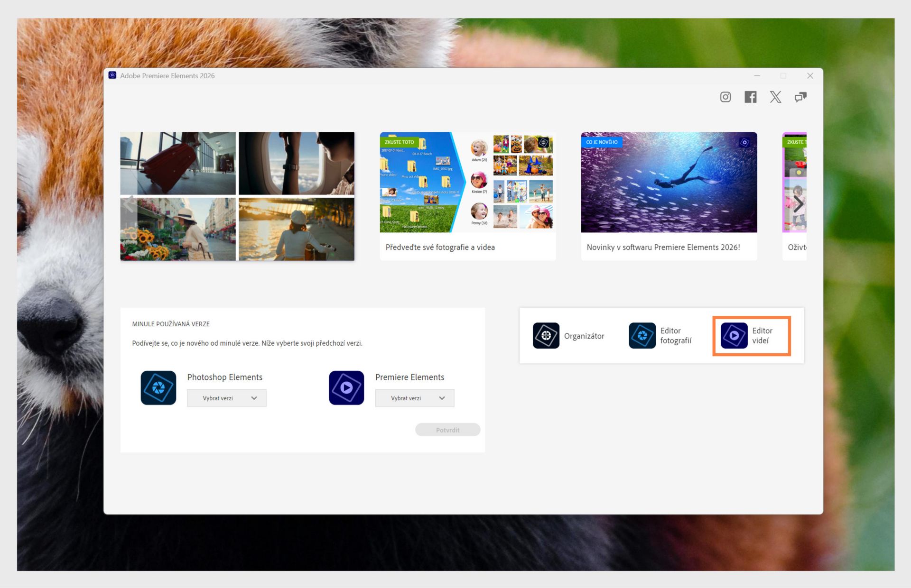The height and width of the screenshot is (588, 911).
Task: Open the X (Twitter) social icon
Action: pyautogui.click(x=776, y=97)
